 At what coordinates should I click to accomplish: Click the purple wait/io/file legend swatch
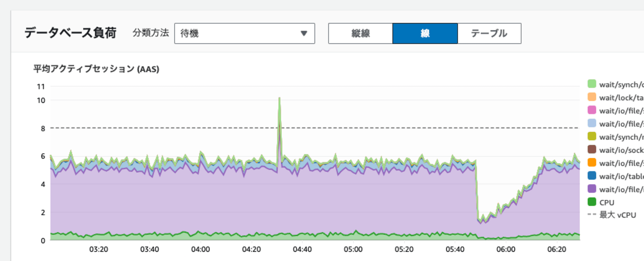pos(592,189)
